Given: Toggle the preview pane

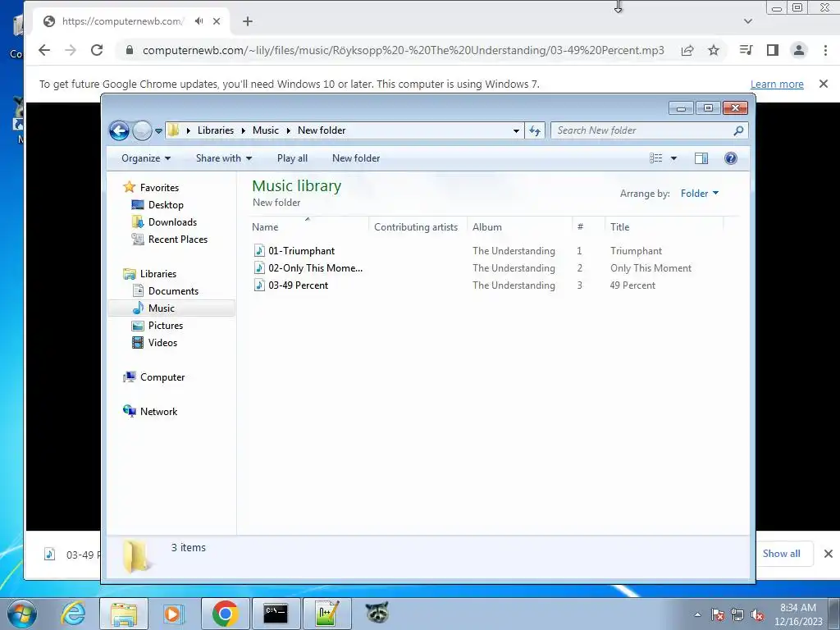Looking at the screenshot, I should point(701,158).
